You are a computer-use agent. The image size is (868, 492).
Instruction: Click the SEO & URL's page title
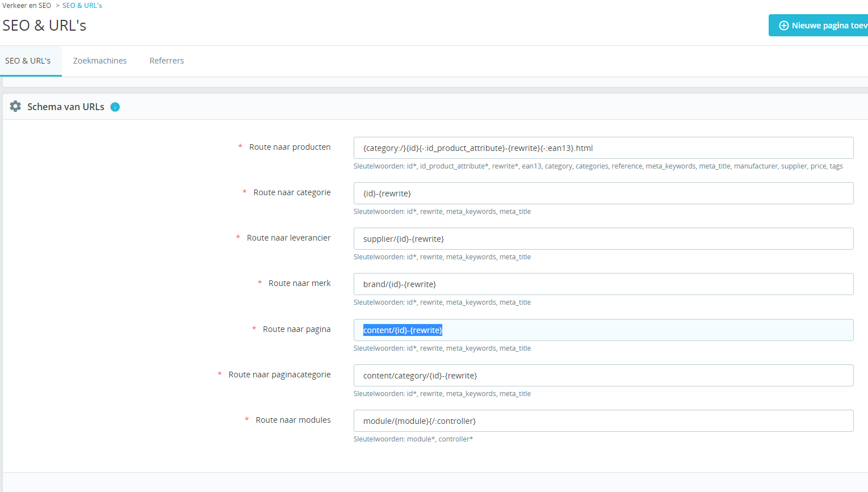44,26
